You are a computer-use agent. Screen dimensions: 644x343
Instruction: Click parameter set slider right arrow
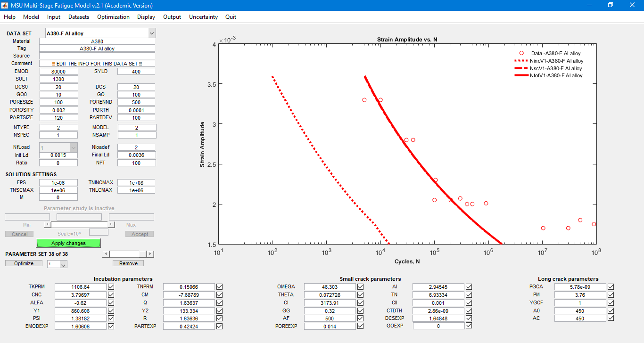coord(150,254)
